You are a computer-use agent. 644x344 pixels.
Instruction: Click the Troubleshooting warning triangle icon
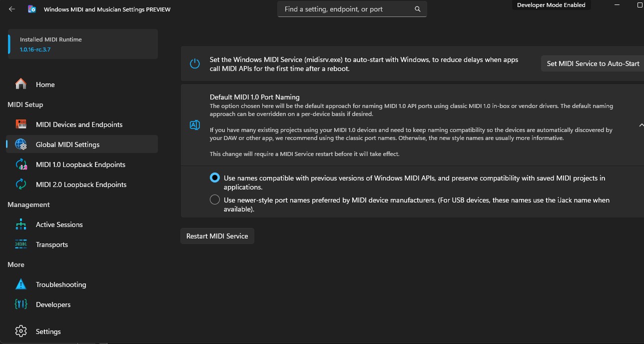(x=21, y=284)
